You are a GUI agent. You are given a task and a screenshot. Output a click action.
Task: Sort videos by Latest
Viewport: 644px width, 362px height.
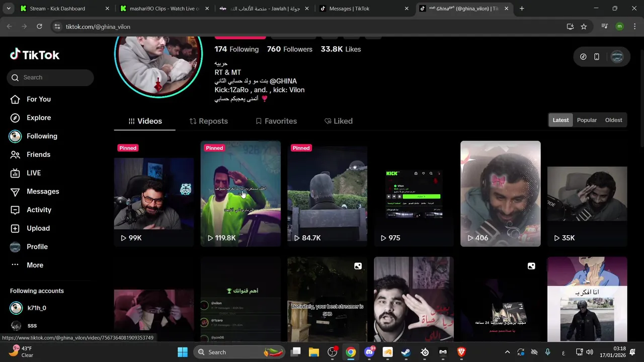[x=560, y=120]
